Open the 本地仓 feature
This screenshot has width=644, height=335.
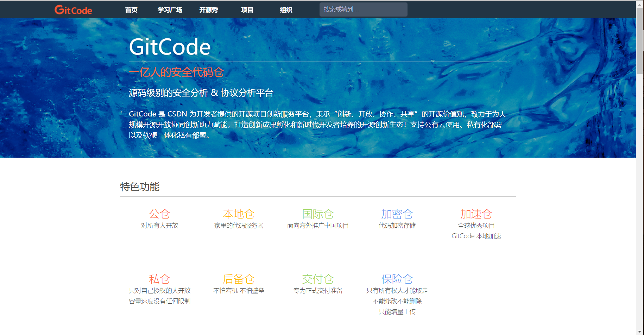[x=239, y=214]
